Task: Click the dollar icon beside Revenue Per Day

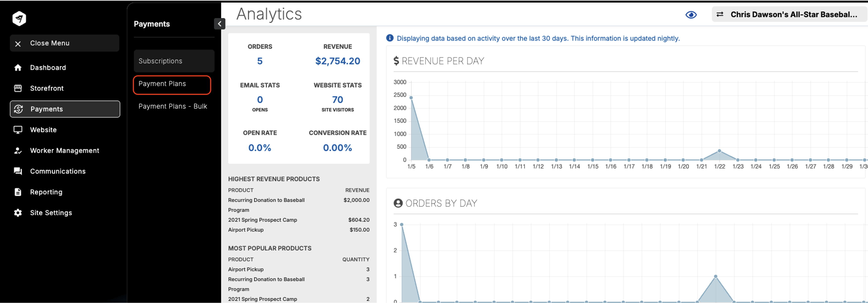Action: pos(396,61)
